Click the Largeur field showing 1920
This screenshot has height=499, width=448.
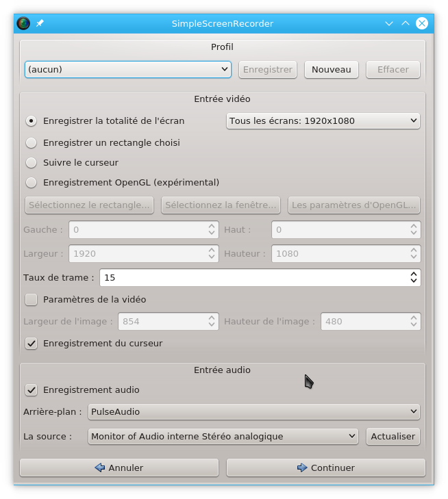[x=144, y=254]
